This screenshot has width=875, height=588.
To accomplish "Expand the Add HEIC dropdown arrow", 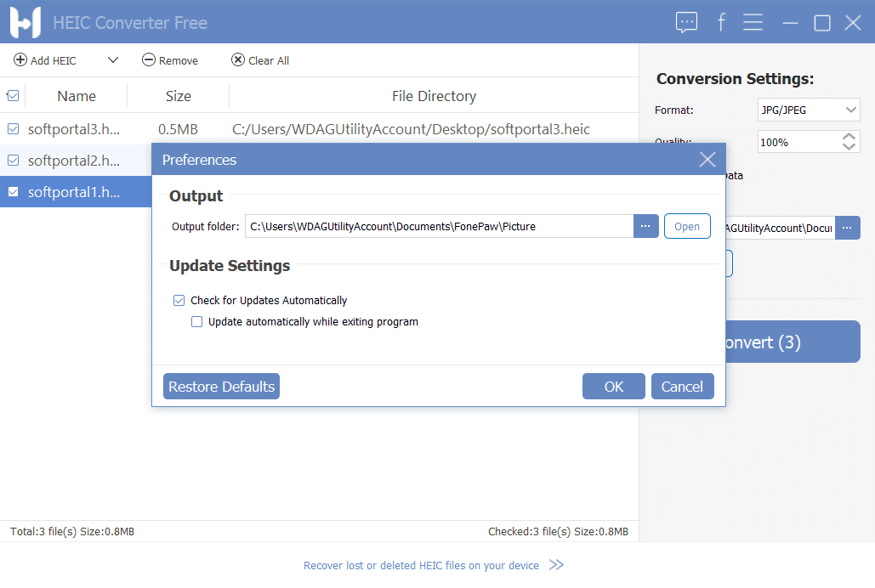I will pyautogui.click(x=112, y=60).
